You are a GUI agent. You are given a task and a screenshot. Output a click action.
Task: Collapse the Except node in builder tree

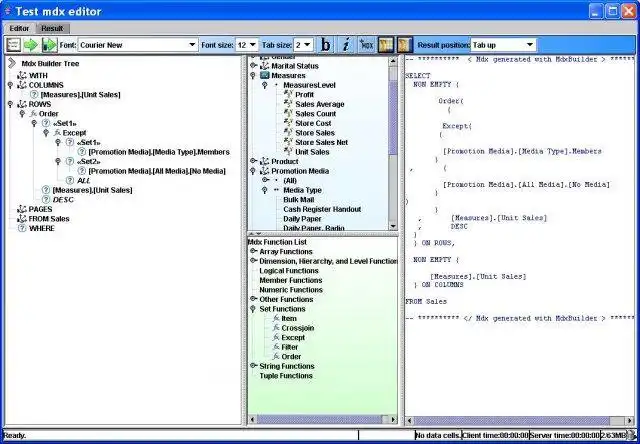pos(46,133)
